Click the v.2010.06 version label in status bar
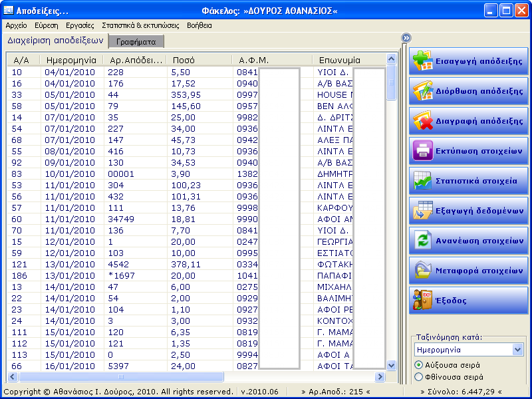The height and width of the screenshot is (399, 532). point(260,392)
